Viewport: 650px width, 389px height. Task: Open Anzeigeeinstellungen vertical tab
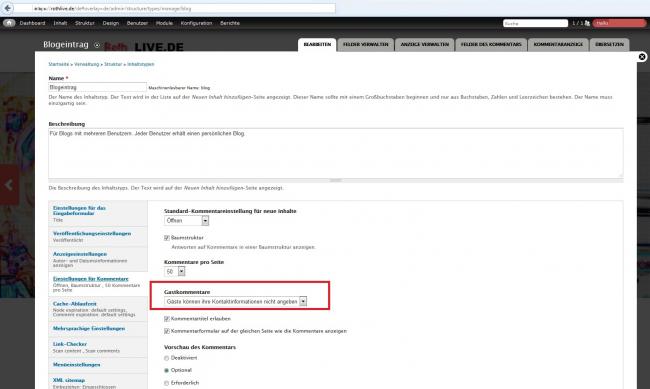pyautogui.click(x=98, y=259)
